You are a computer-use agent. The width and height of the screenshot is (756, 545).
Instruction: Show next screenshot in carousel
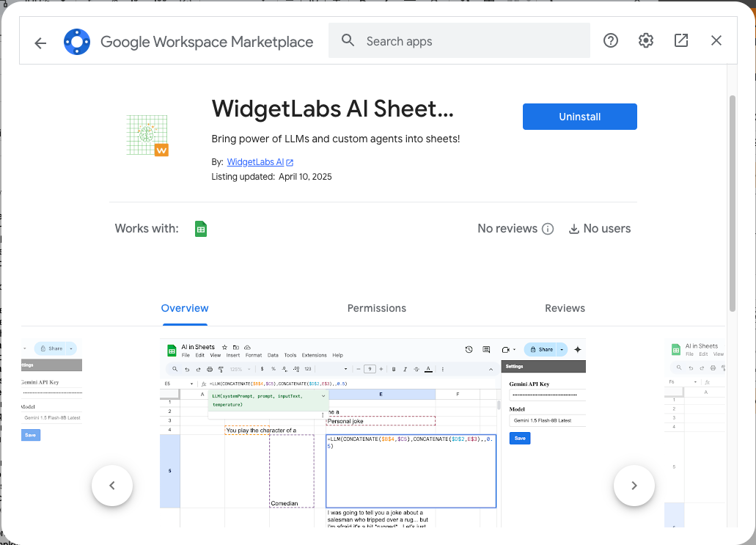point(634,486)
